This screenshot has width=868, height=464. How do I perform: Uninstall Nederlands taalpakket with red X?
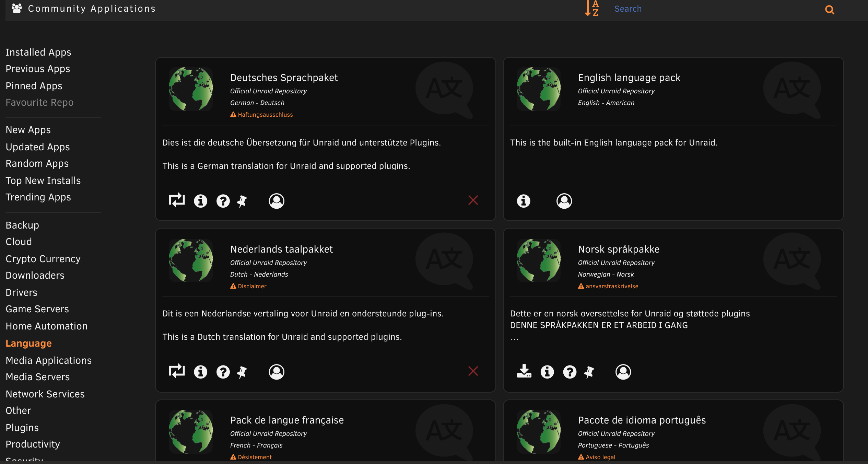pyautogui.click(x=473, y=371)
